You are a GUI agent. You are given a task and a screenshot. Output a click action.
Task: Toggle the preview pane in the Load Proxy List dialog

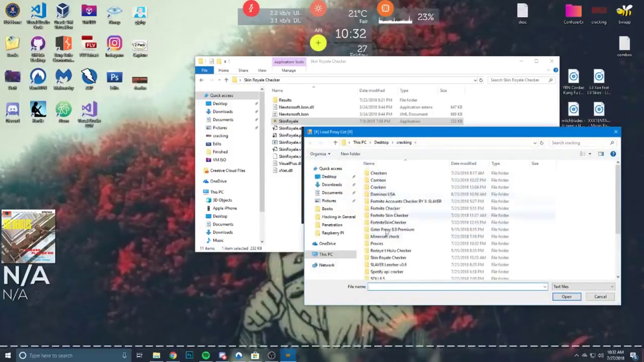tap(601, 154)
